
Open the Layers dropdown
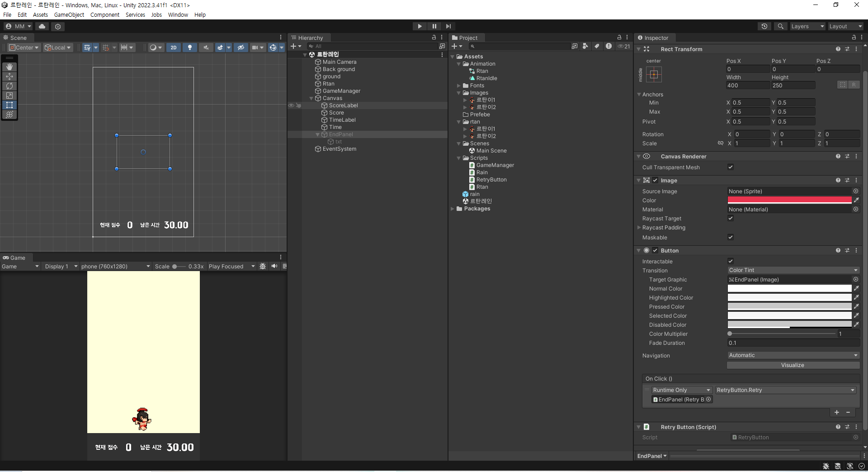(807, 26)
